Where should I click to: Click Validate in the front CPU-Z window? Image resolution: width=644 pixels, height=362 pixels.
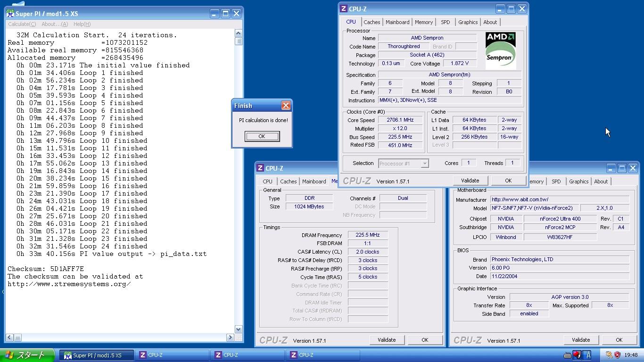tap(470, 181)
